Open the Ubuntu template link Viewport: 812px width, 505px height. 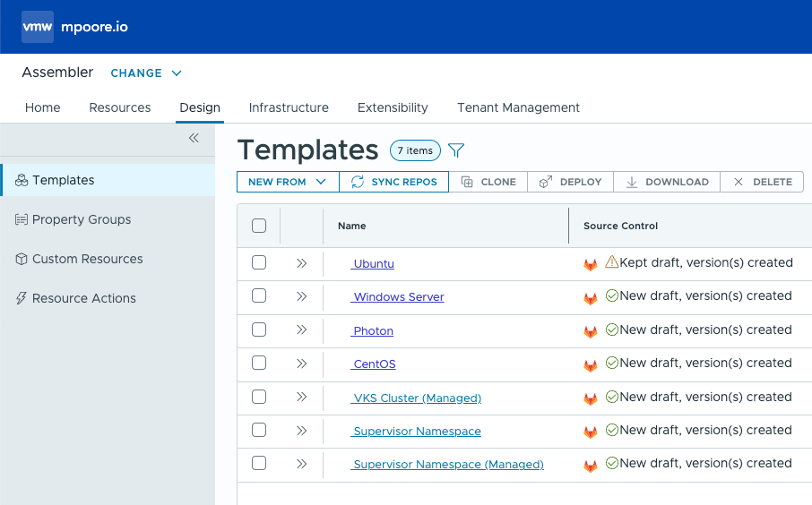tap(372, 264)
